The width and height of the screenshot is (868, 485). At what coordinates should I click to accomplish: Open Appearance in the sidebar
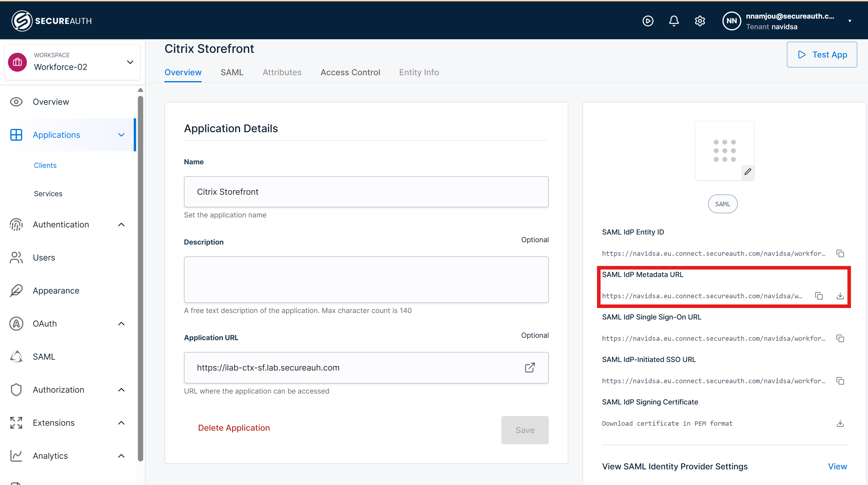(x=56, y=291)
